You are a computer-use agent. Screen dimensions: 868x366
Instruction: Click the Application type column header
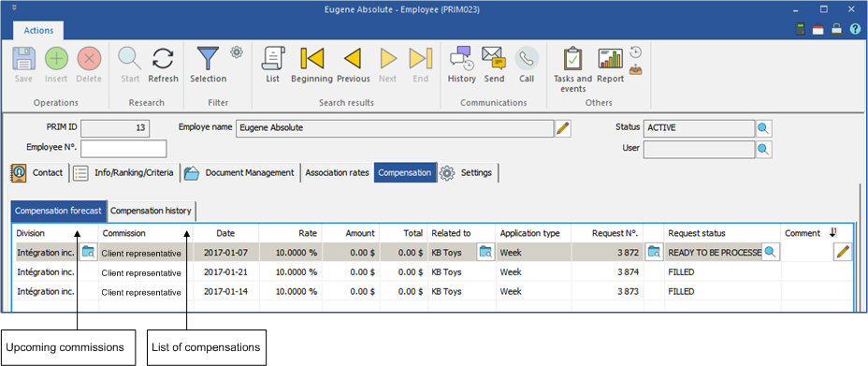[533, 233]
